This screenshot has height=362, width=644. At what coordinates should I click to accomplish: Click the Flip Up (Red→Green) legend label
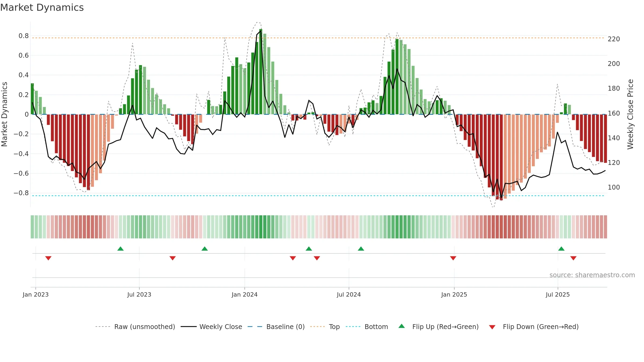click(x=445, y=327)
